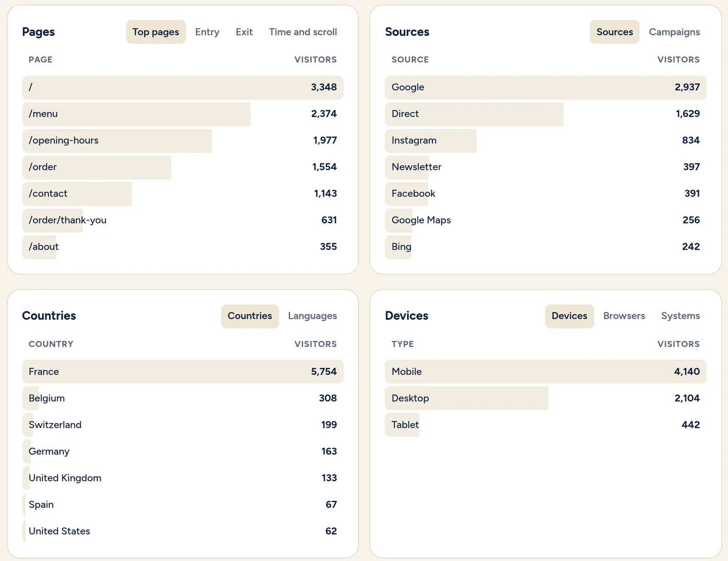Viewport: 728px width, 561px height.
Task: Click the Google source row
Action: click(x=546, y=87)
